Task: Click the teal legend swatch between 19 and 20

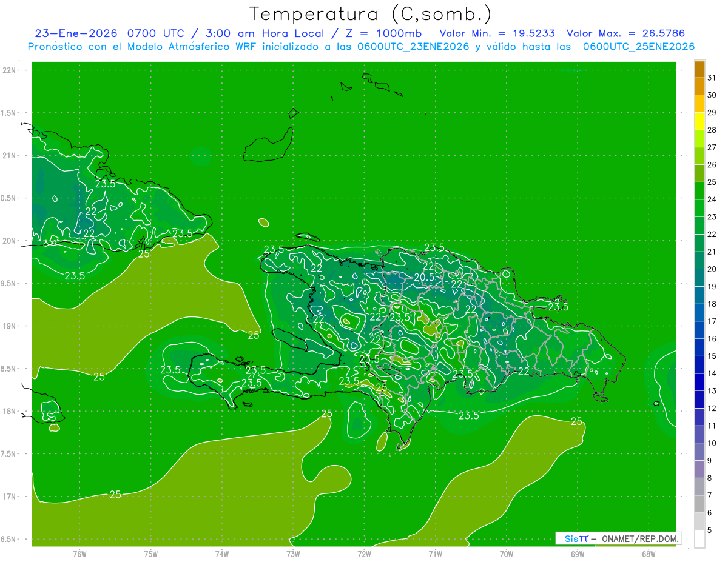Action: [x=700, y=278]
